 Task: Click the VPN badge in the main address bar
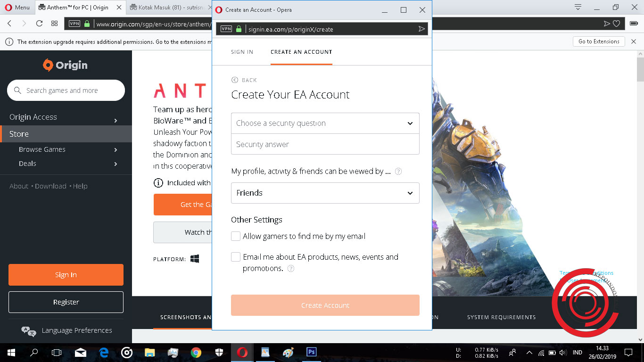click(74, 23)
